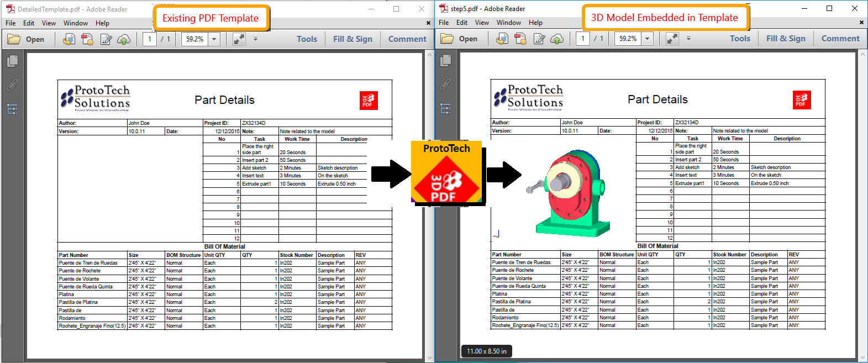This screenshot has height=363, width=868.
Task: Click Open file button in left window
Action: (26, 39)
